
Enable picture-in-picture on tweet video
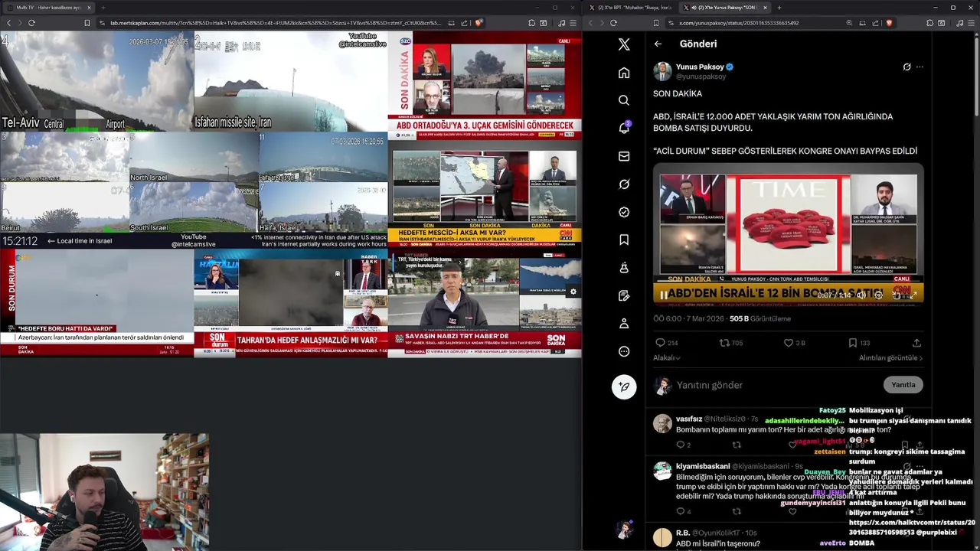(x=896, y=295)
